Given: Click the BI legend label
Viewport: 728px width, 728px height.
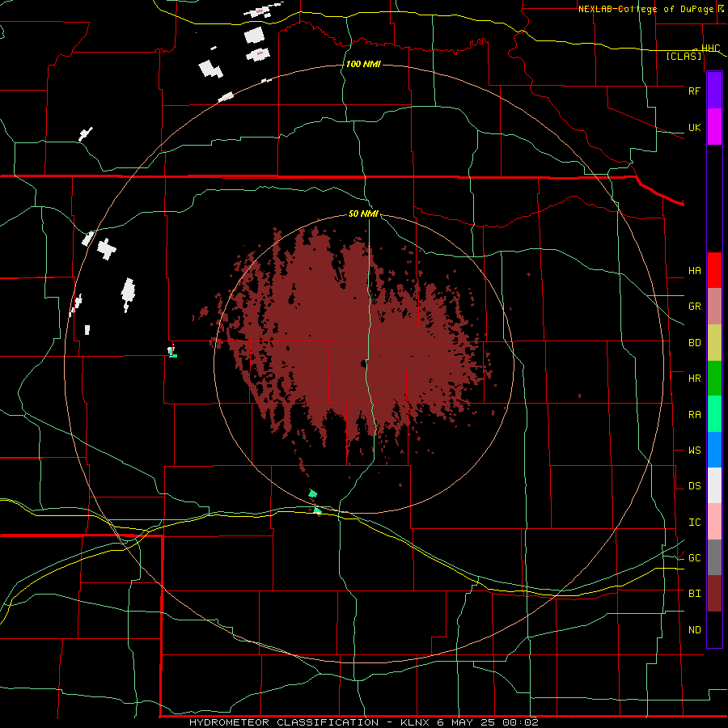Looking at the screenshot, I should click(694, 594).
